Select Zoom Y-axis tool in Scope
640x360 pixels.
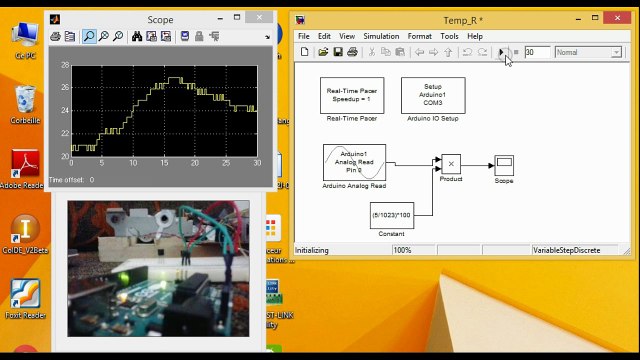pos(118,37)
